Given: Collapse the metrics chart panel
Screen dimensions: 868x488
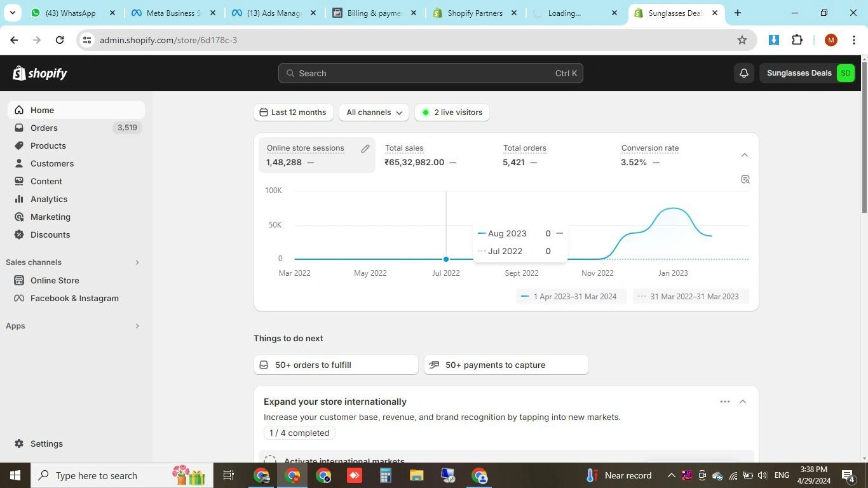Looking at the screenshot, I should [x=745, y=155].
